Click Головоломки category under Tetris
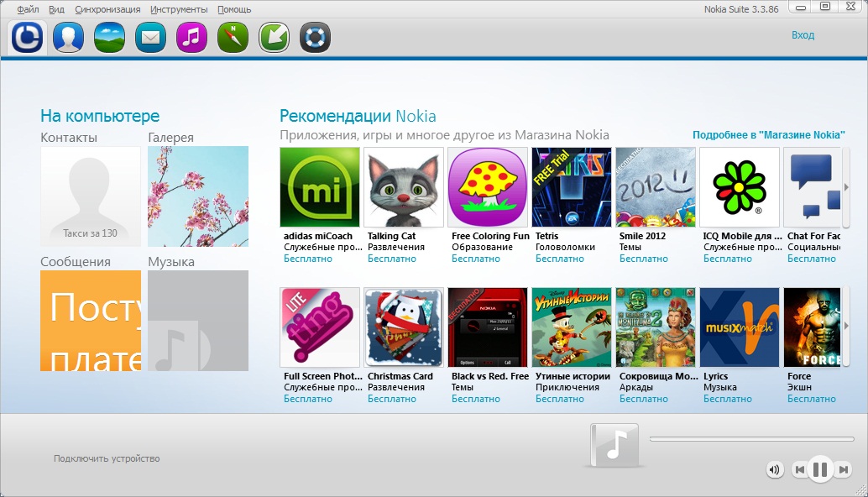 click(x=565, y=247)
